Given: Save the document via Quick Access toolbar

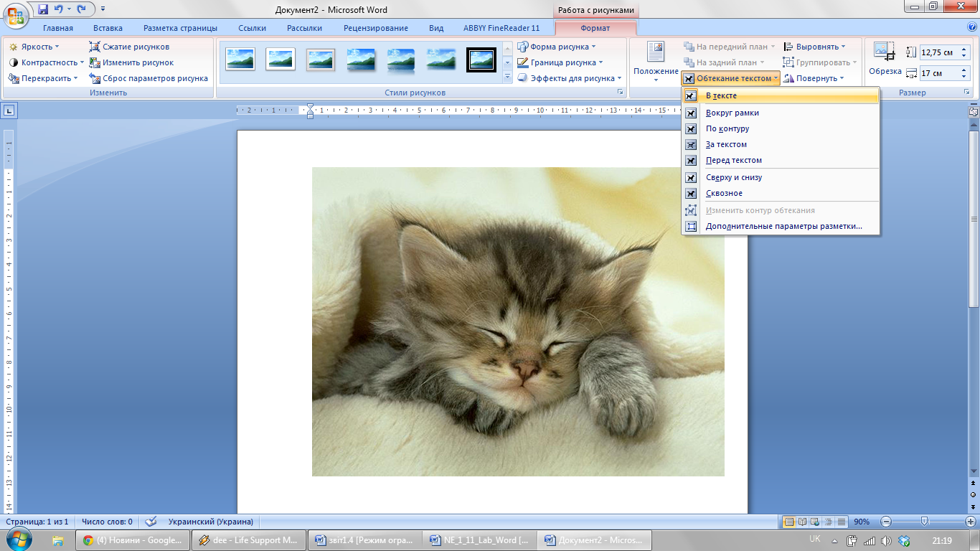Looking at the screenshot, I should click(43, 10).
